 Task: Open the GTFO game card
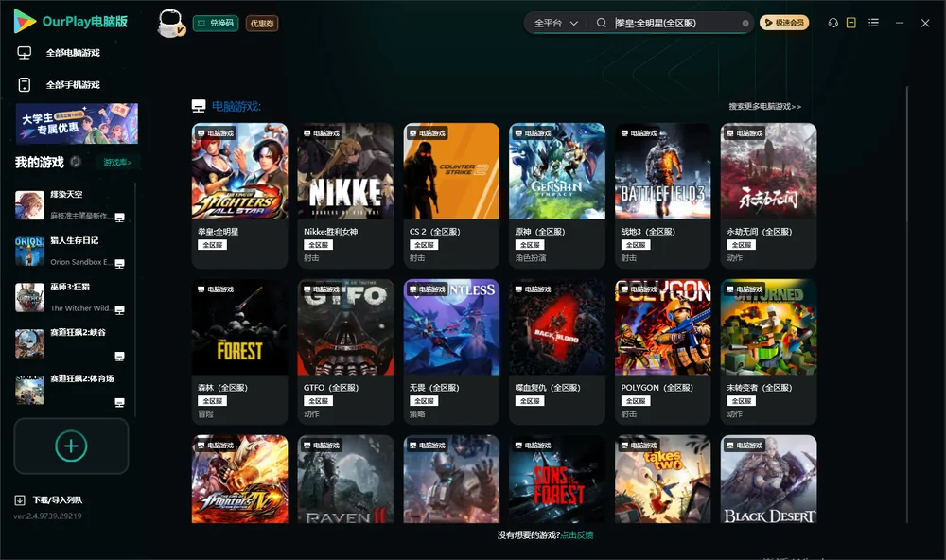[x=345, y=352]
